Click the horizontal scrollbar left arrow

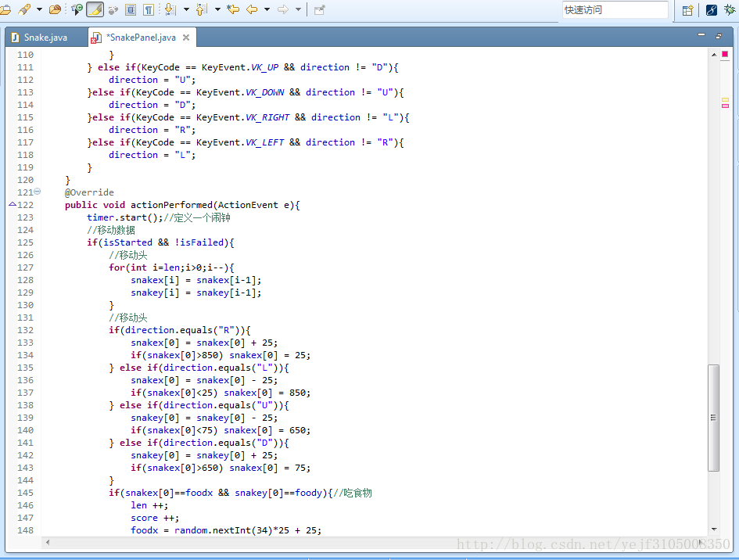[48, 543]
